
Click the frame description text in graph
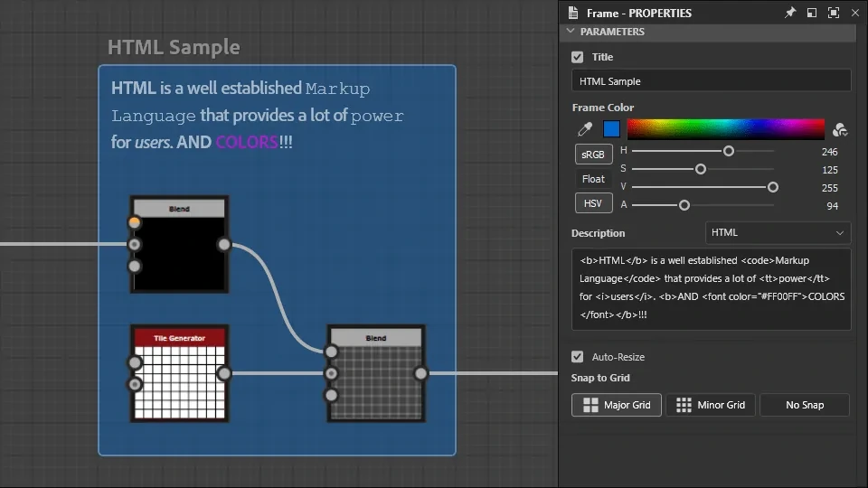(258, 115)
